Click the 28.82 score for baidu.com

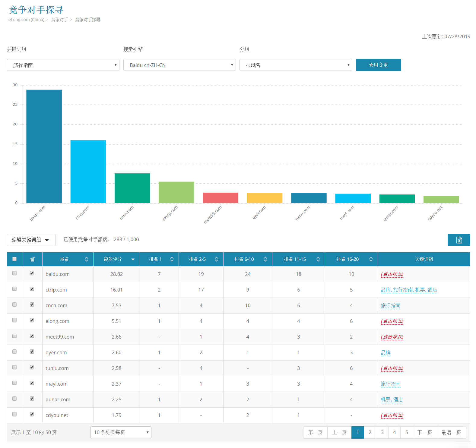coord(116,274)
